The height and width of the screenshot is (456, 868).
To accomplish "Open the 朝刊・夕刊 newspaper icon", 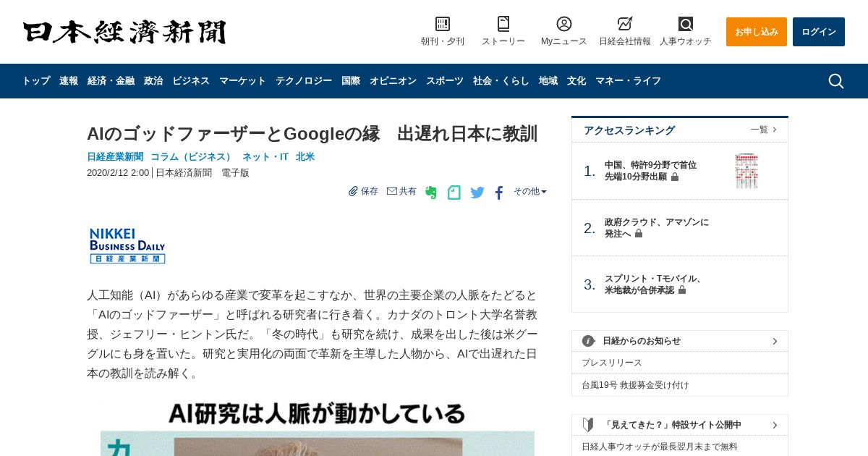I will tap(443, 24).
